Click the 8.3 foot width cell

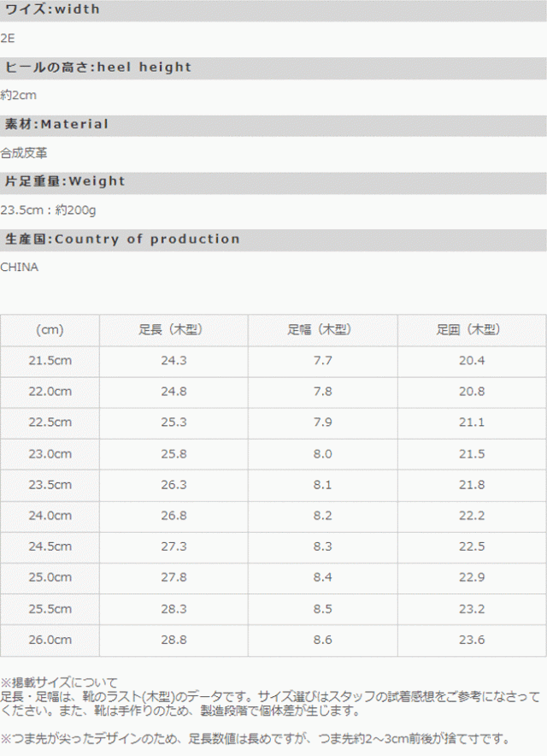[322, 546]
